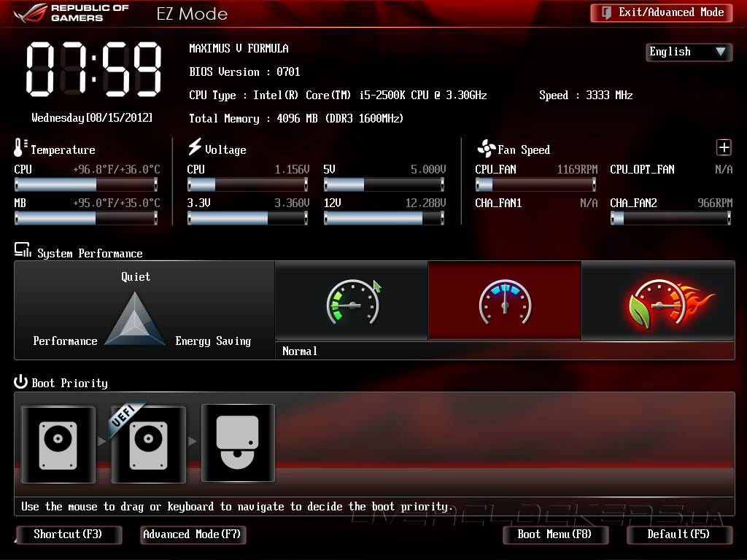Viewport: 747px width, 560px height.
Task: Click the UEFI hard drive boot device
Action: pos(148,444)
